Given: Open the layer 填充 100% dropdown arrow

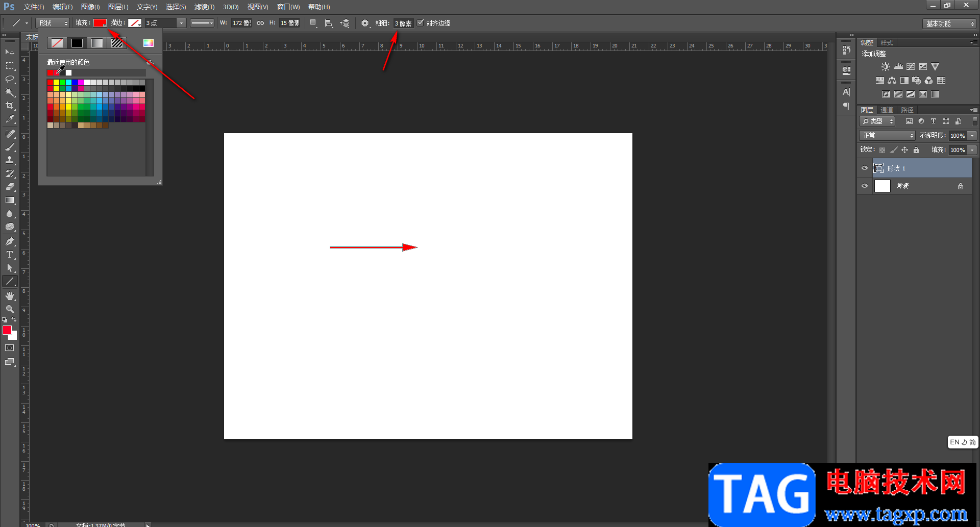Looking at the screenshot, I should click(x=972, y=150).
